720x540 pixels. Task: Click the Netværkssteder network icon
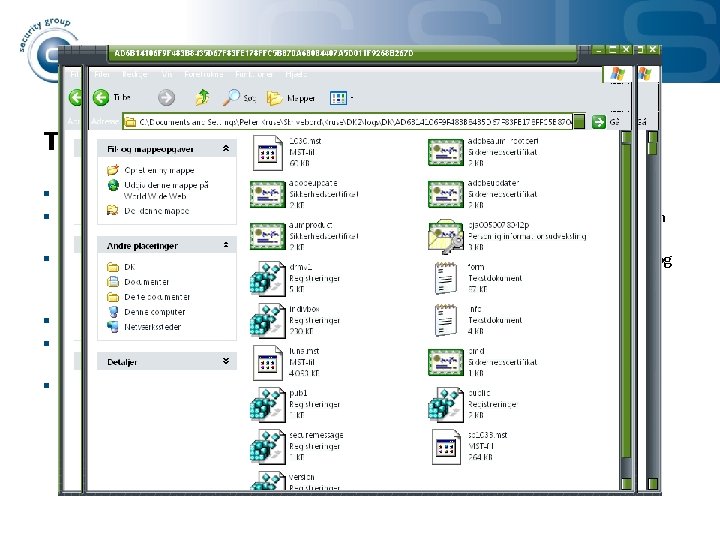113,326
